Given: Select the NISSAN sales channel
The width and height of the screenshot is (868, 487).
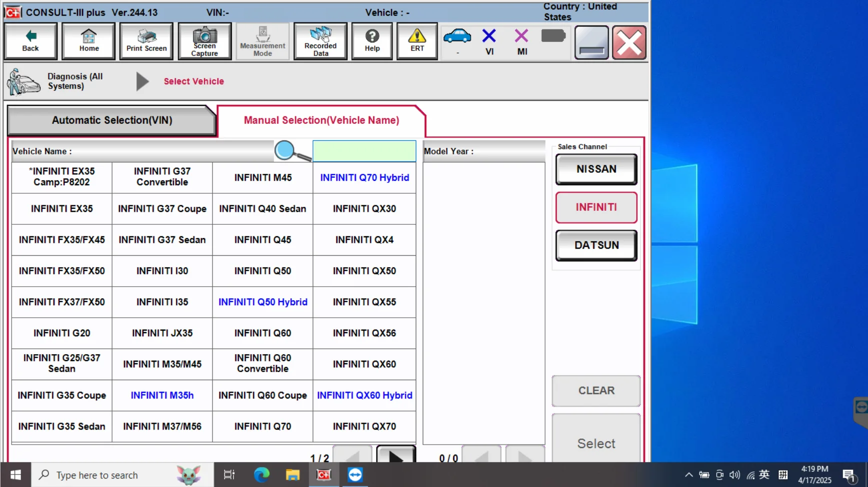Looking at the screenshot, I should [x=596, y=169].
